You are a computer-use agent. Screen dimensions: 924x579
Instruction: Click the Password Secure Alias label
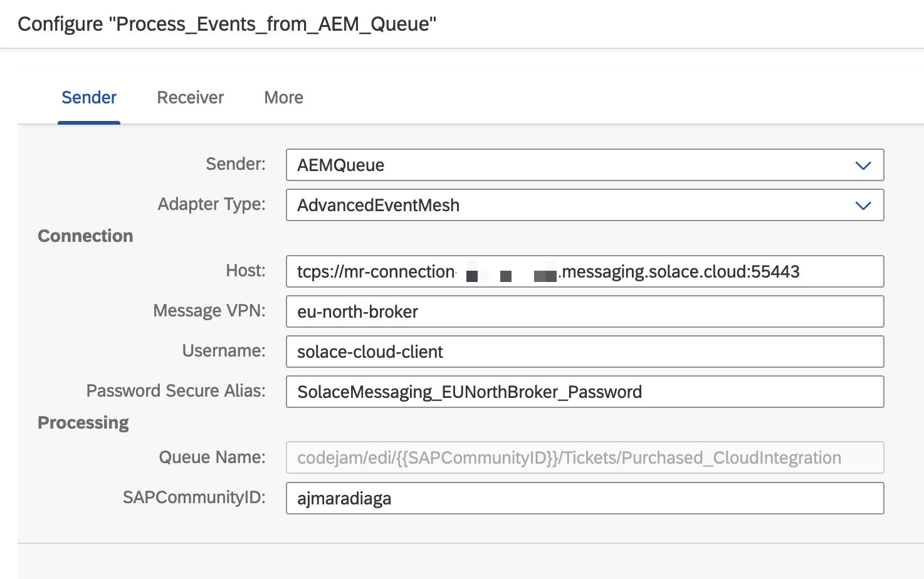[176, 390]
